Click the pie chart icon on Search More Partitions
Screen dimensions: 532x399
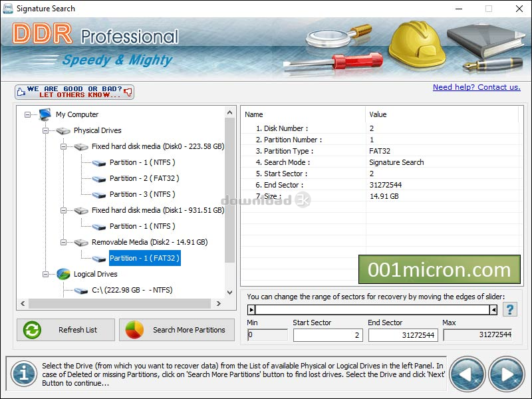click(134, 330)
